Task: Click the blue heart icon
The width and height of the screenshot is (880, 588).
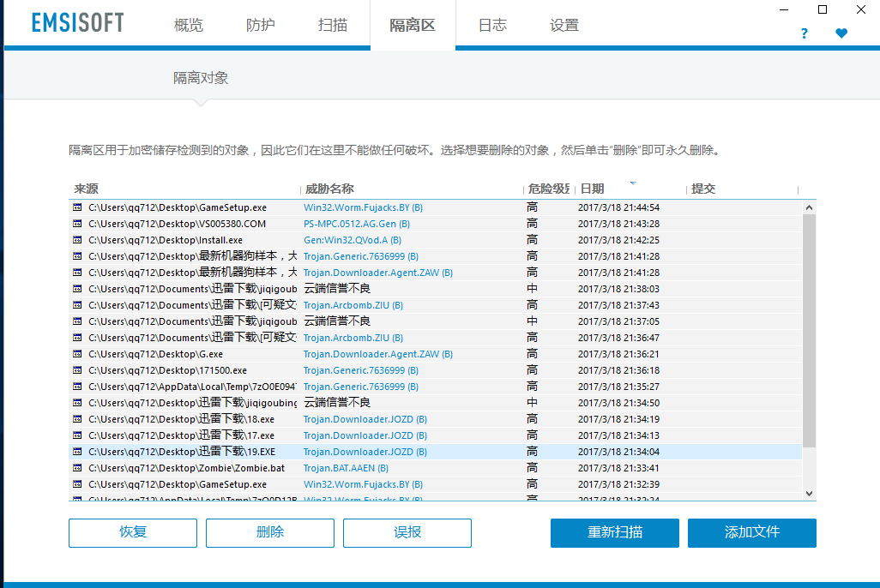Action: click(841, 33)
